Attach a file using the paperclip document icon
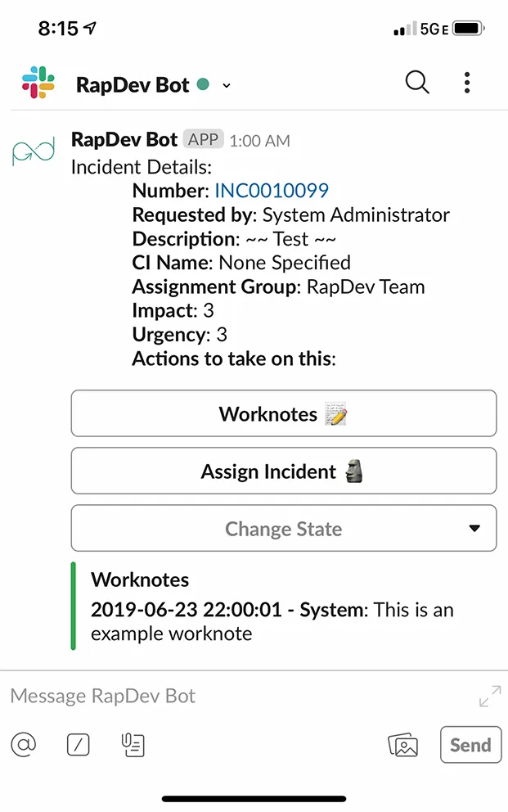 133,745
